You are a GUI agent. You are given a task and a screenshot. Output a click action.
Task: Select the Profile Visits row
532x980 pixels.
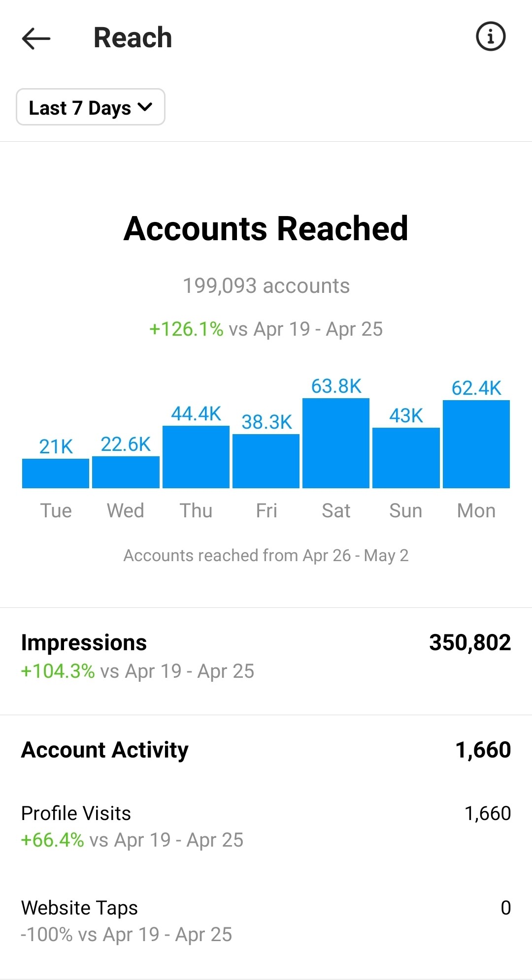[x=266, y=826]
